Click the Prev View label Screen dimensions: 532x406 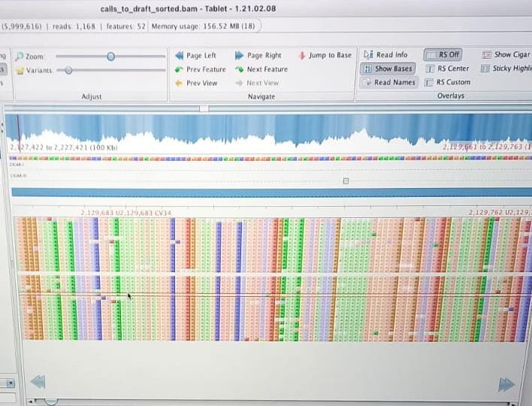click(202, 83)
